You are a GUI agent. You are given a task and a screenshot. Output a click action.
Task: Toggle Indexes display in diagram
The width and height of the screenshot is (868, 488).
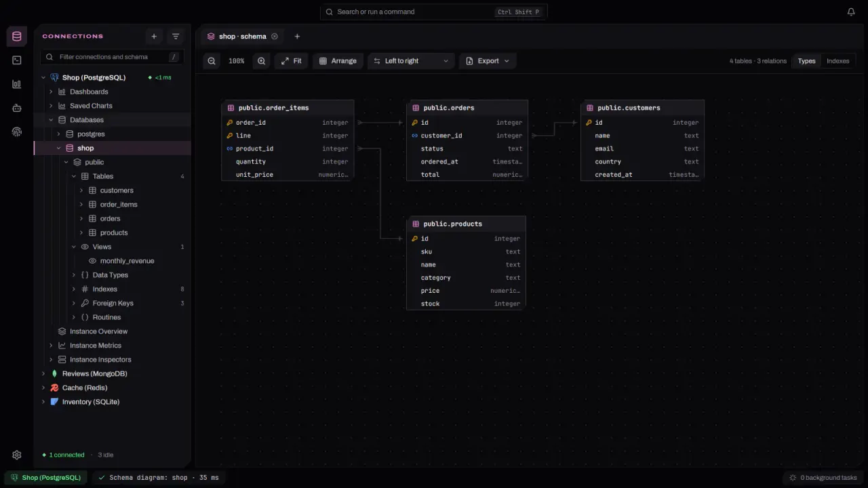(x=837, y=61)
